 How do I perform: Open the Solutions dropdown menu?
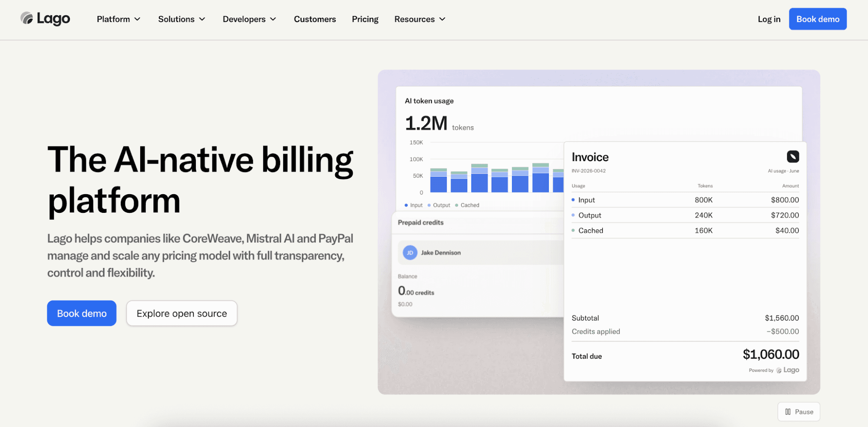(182, 19)
